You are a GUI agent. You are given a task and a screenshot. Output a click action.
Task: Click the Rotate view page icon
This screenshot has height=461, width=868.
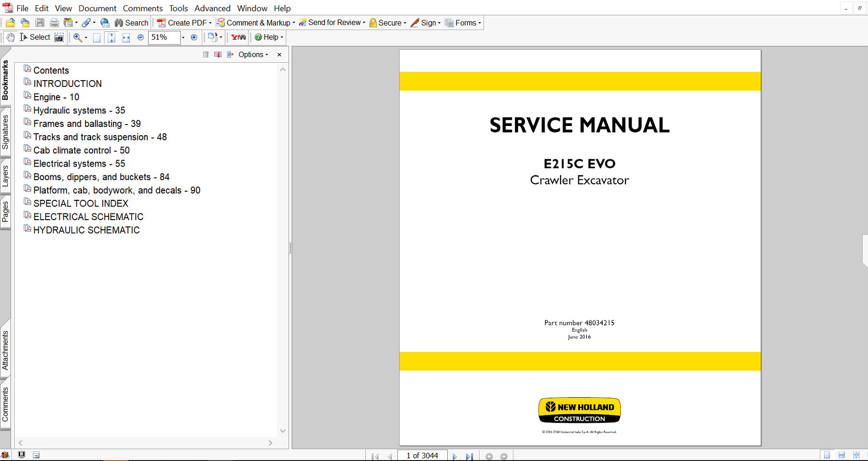(212, 37)
